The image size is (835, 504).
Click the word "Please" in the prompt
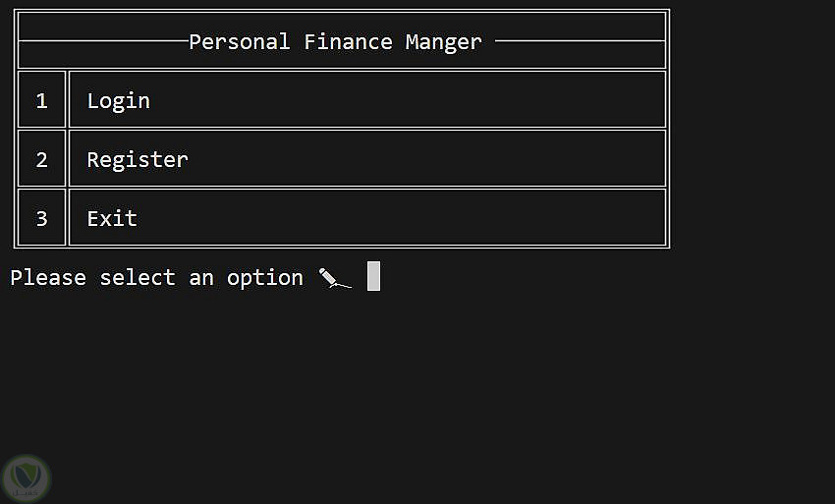(x=48, y=278)
